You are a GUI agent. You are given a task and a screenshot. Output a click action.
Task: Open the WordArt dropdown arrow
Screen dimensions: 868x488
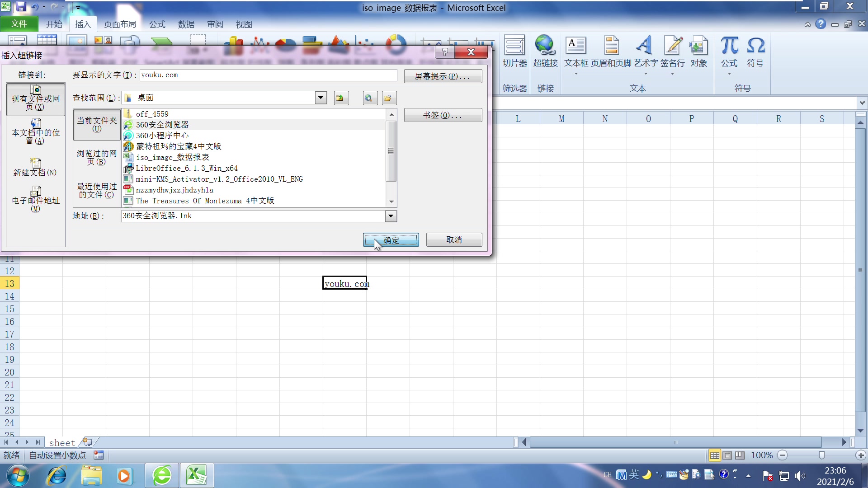(x=646, y=74)
